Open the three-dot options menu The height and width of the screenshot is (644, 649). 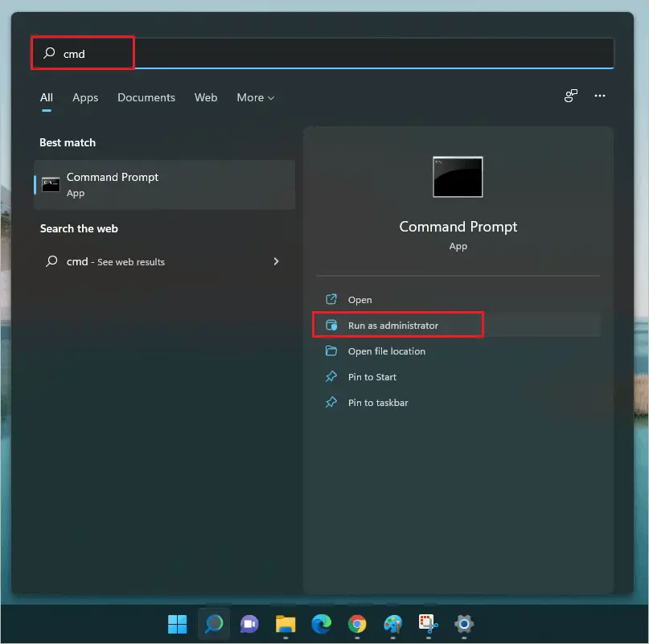pyautogui.click(x=600, y=96)
